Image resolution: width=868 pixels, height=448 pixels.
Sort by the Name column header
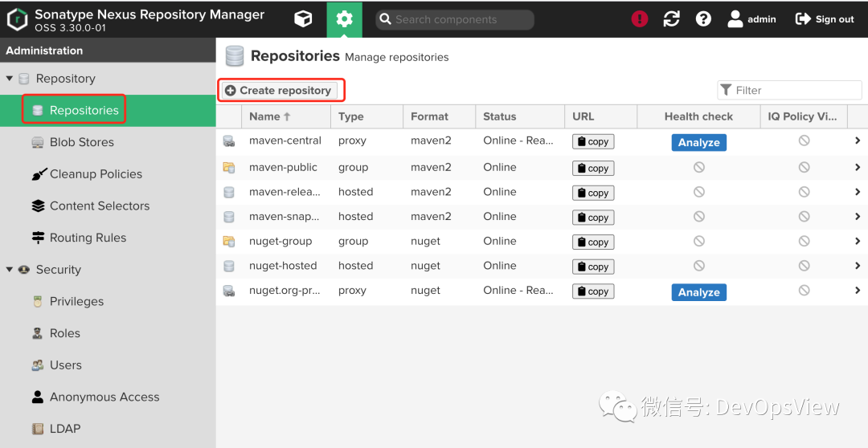click(x=286, y=116)
